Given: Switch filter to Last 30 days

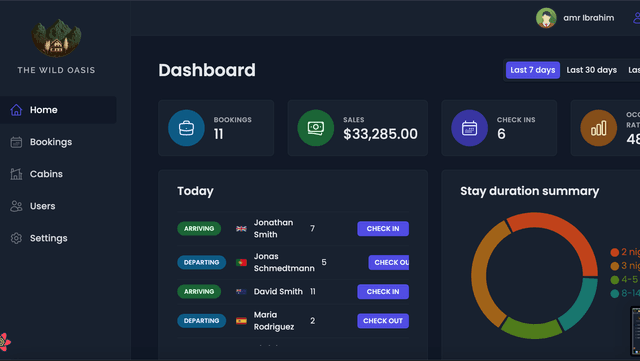Looking at the screenshot, I should coord(591,70).
